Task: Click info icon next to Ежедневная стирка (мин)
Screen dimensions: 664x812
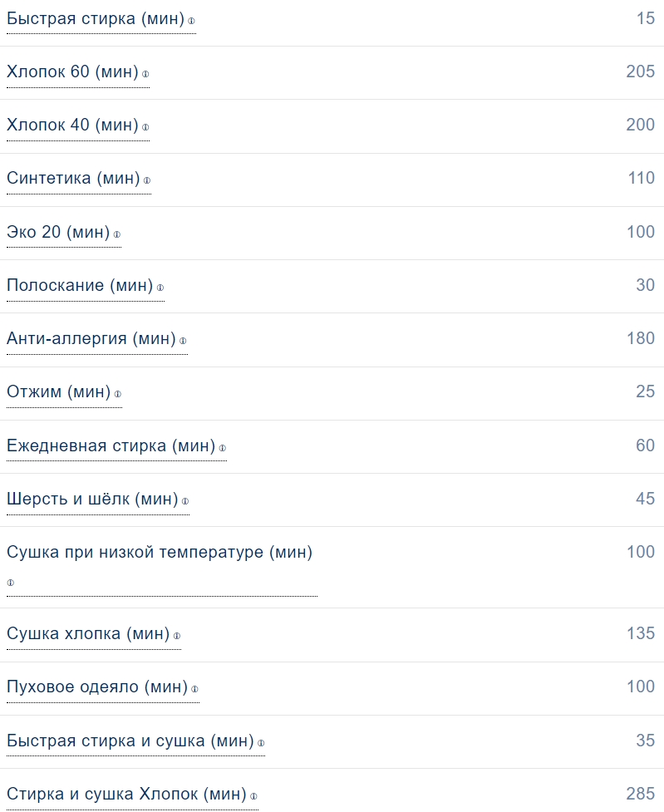Action: click(x=223, y=448)
